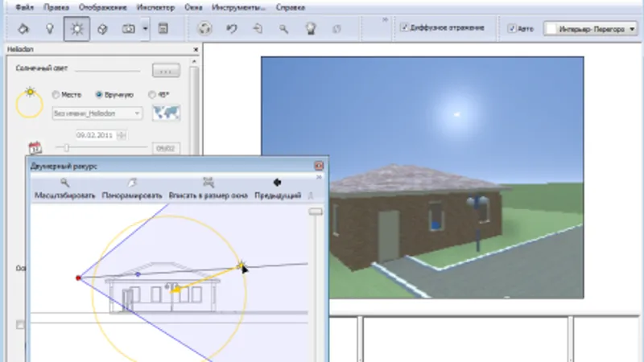The width and height of the screenshot is (644, 362).
Task: Select the sun Heliodon tool icon
Action: pyautogui.click(x=76, y=29)
